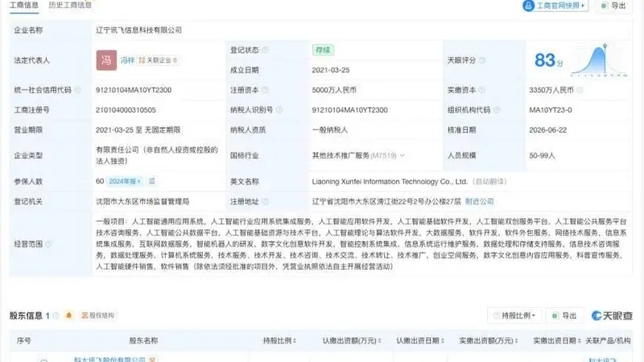The width and height of the screenshot is (644, 362).
Task: Sort by 认缴出资日期 column header
Action: pos(419,340)
